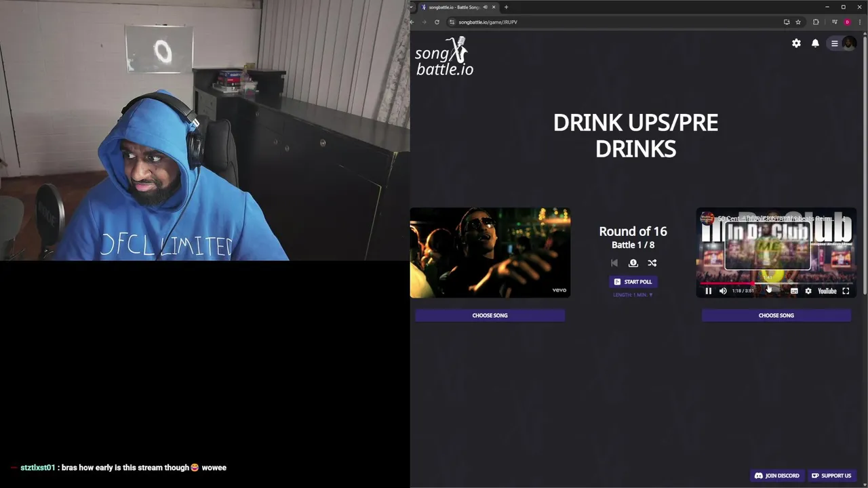
Task: Shuffle the battle with the shuffle icon
Action: click(652, 263)
